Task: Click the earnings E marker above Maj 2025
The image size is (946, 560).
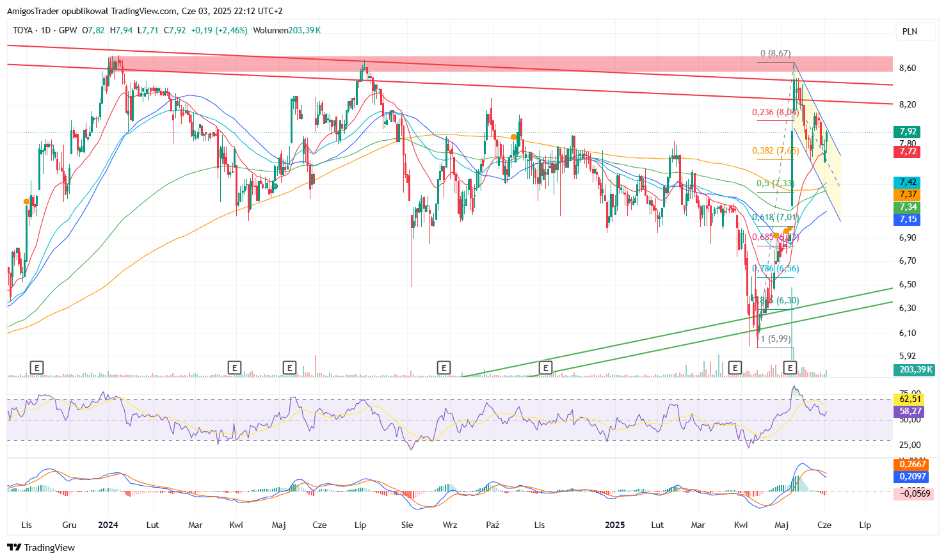Action: (790, 367)
